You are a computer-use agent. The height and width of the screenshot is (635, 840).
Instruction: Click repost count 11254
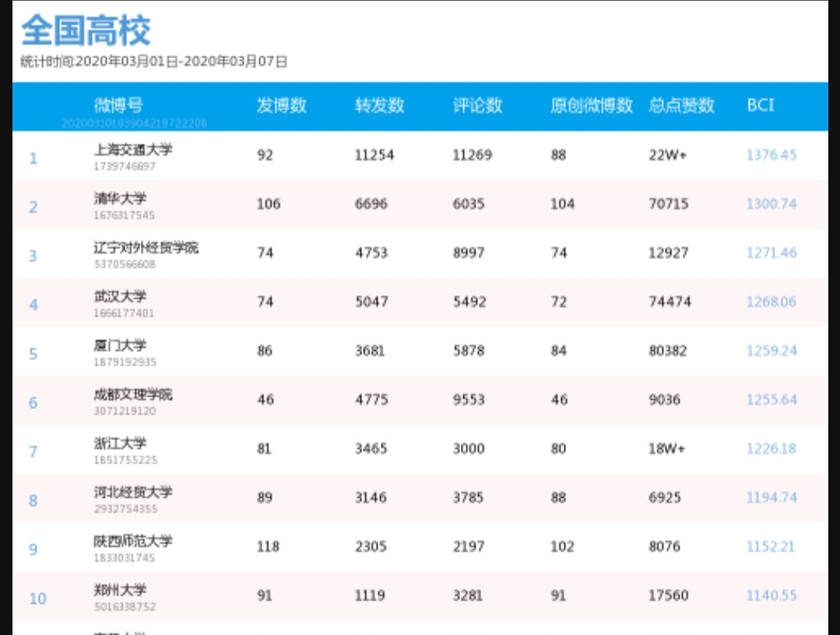pos(374,156)
